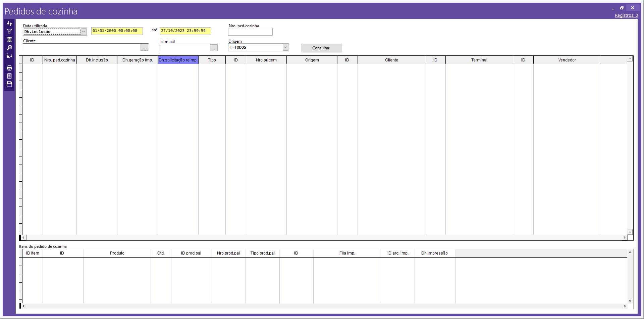Screen dimensions: 644x319
Task: Click the start date field 01/01/2000
Action: (117, 31)
